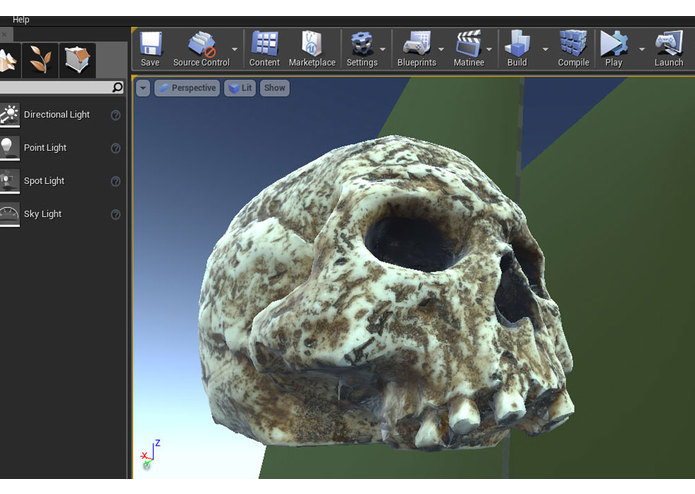Screen dimensions: 695x494
Task: Expand the viewport options arrow beside Perspective
Action: point(143,88)
